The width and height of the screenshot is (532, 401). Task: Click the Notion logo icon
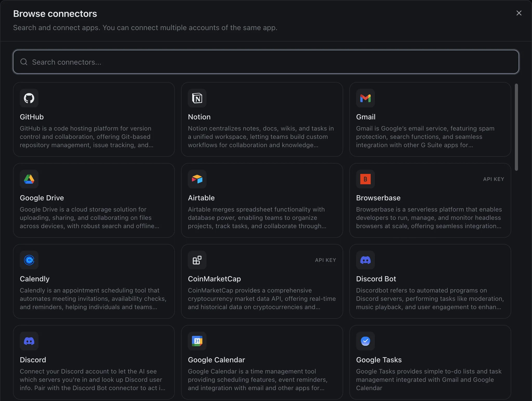tap(197, 98)
